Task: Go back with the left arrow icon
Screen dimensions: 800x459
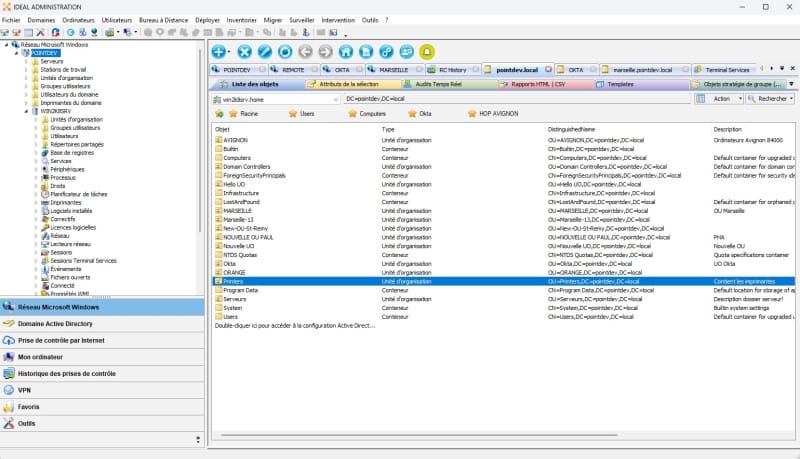Action: [305, 51]
